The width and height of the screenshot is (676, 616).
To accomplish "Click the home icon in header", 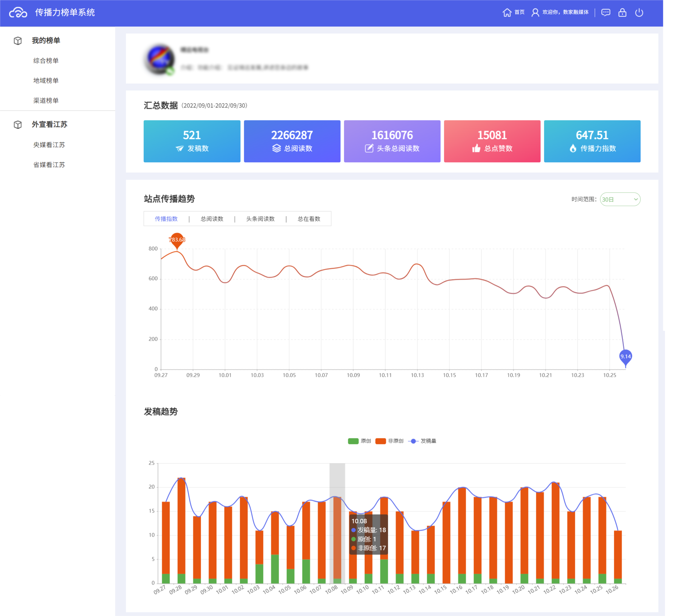I will coord(507,12).
